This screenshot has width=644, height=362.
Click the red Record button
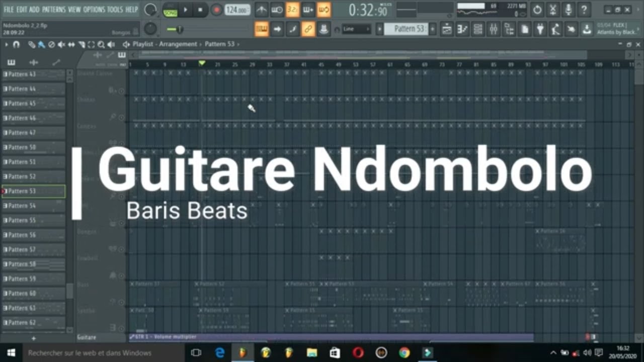(216, 10)
